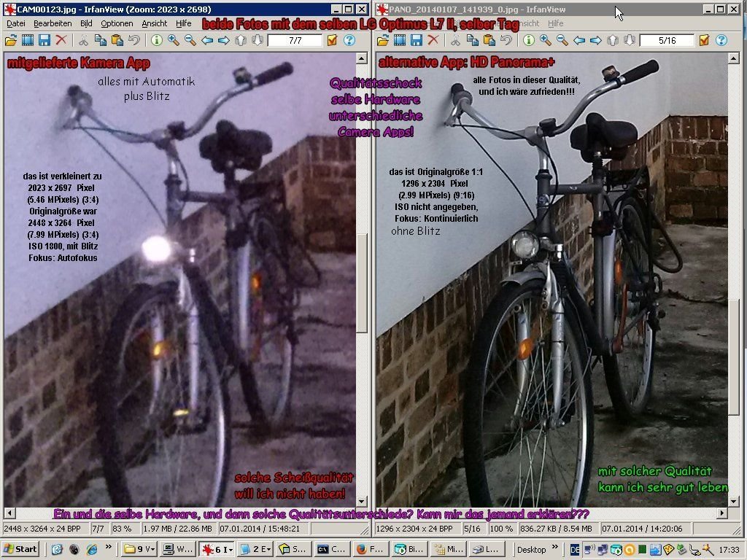This screenshot has width=747, height=560.
Task: Click status bar text "2448 x 3264 x 24 BPP"
Action: tap(42, 529)
